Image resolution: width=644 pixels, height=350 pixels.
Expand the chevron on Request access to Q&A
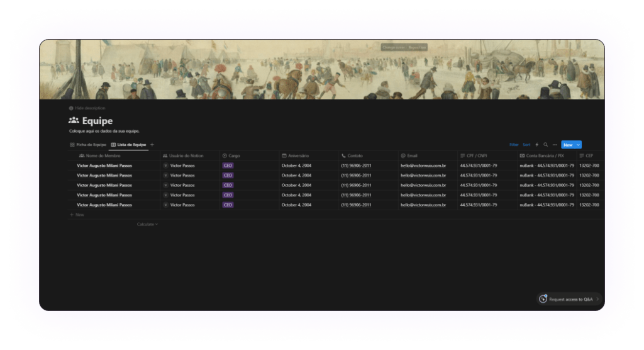(x=597, y=299)
